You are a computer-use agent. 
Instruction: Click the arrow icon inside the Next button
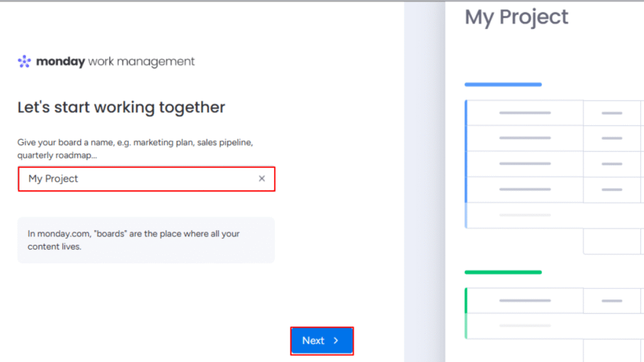[x=335, y=340]
